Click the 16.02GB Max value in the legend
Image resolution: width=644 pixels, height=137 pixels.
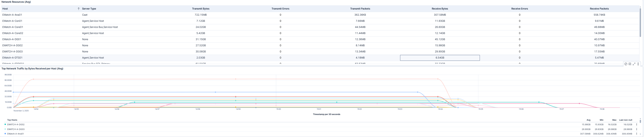point(612,125)
